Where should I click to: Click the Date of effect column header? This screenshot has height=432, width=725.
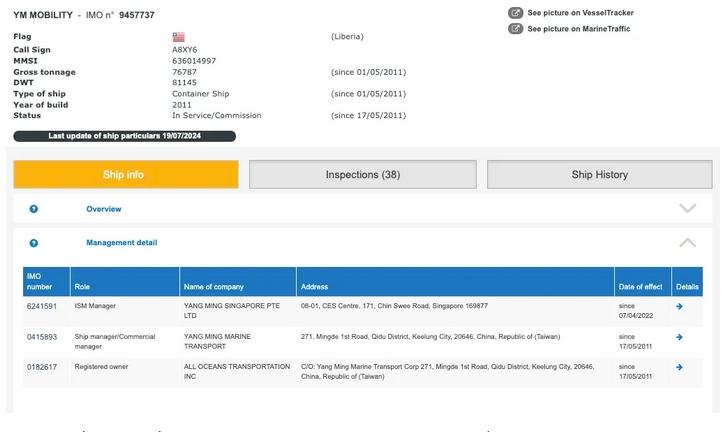tap(643, 281)
